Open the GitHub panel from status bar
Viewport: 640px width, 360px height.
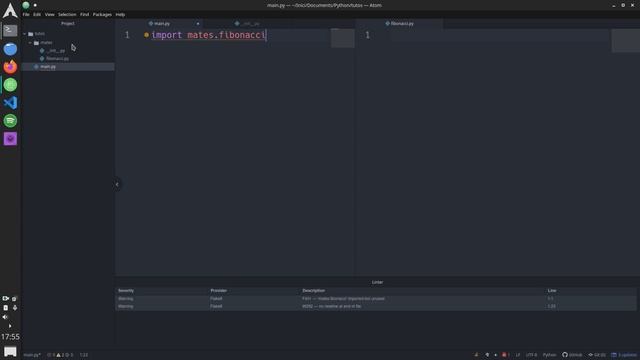click(x=572, y=355)
